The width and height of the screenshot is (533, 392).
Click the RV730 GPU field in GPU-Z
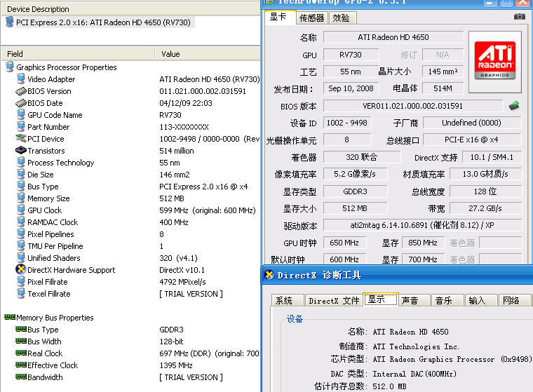(351, 55)
